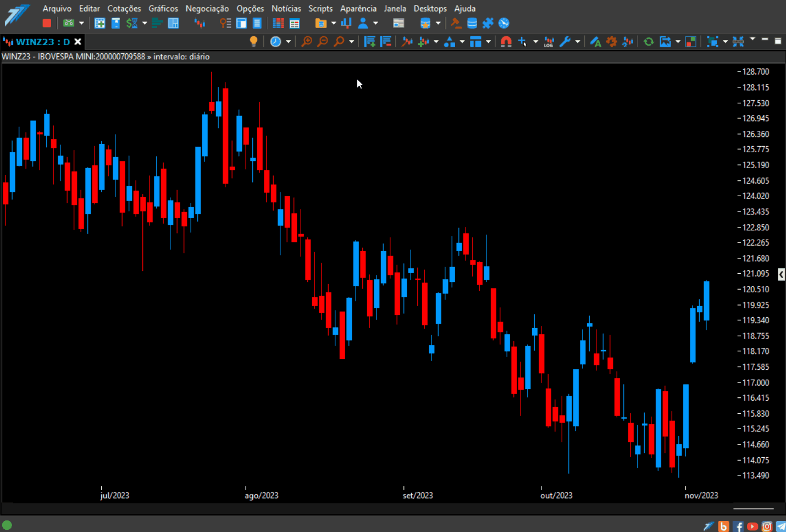Expand the folder database dropdown arrow

point(333,23)
